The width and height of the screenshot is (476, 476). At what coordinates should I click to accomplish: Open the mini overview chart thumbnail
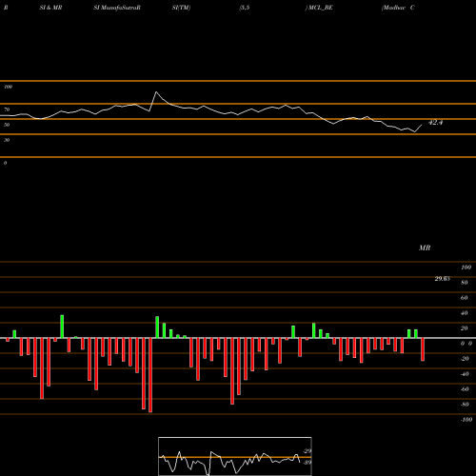pos(235,456)
